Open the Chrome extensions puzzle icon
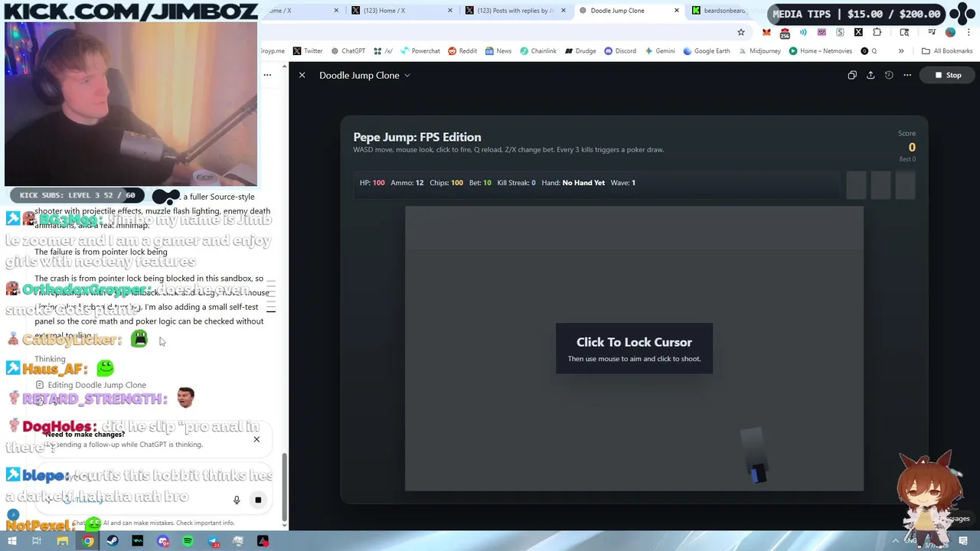Viewport: 980px width, 551px height. [877, 32]
